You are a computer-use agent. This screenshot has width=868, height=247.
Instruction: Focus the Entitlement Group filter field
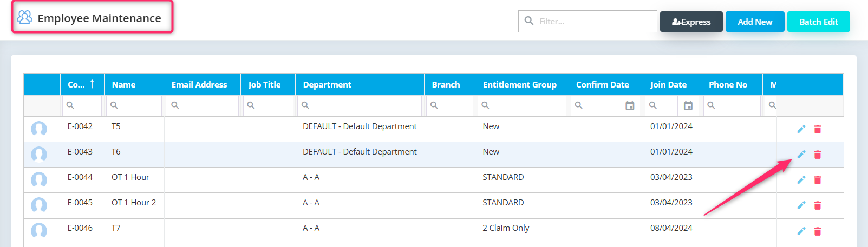point(522,106)
